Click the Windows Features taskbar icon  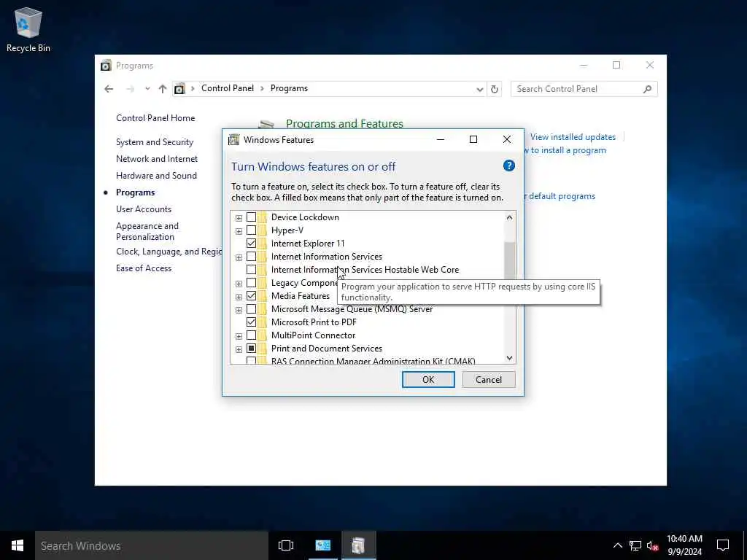point(358,545)
